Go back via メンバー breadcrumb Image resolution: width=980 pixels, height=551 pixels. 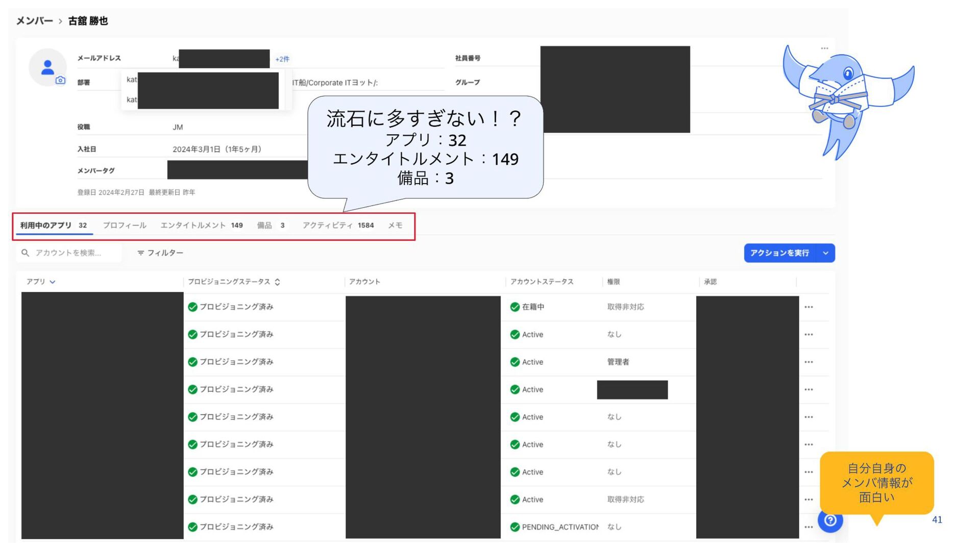point(34,21)
